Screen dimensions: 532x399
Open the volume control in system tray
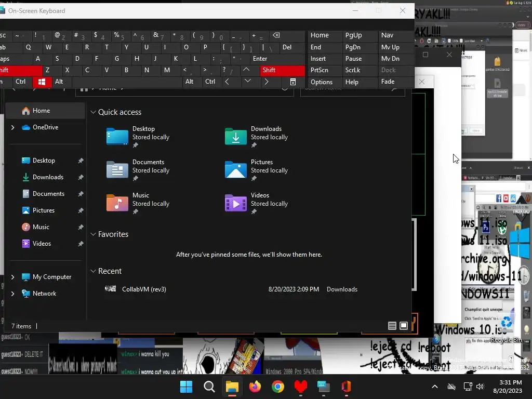click(480, 387)
